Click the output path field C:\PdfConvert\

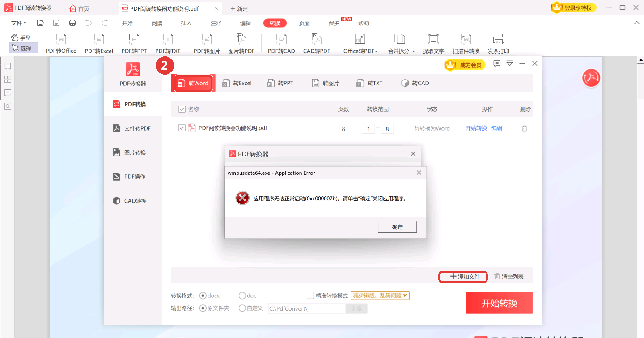pyautogui.click(x=307, y=308)
